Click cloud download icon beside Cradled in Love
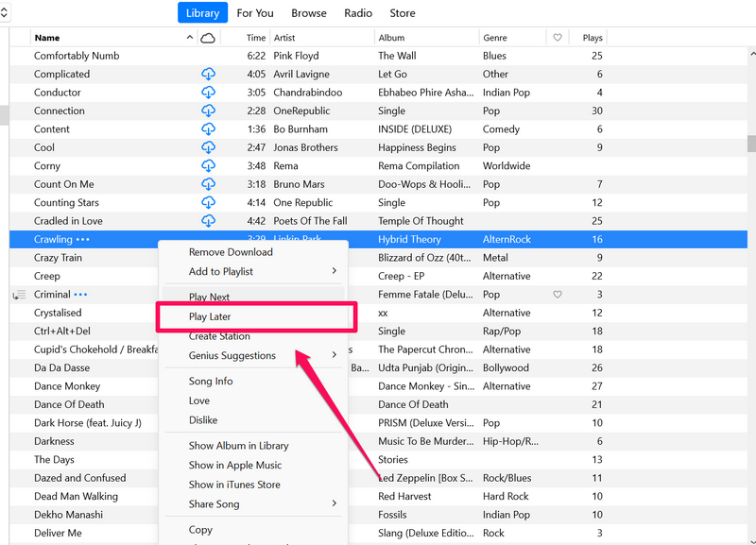This screenshot has height=545, width=756. (208, 221)
